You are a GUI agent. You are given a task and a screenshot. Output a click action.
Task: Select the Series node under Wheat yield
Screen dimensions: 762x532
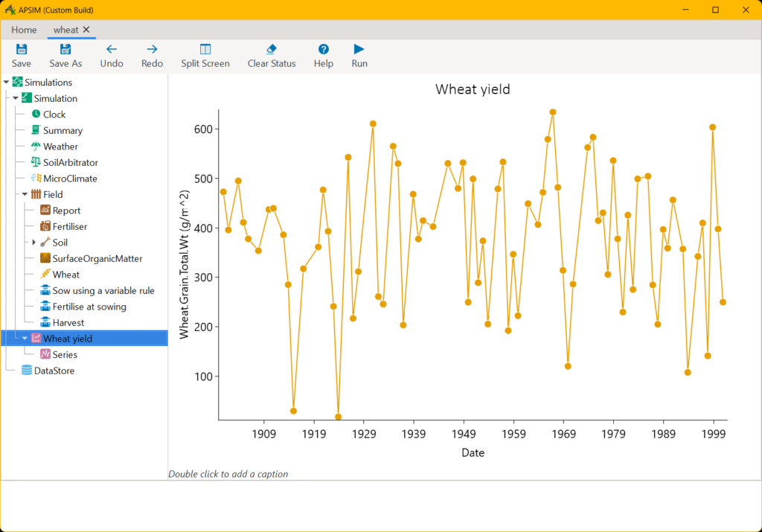click(65, 355)
